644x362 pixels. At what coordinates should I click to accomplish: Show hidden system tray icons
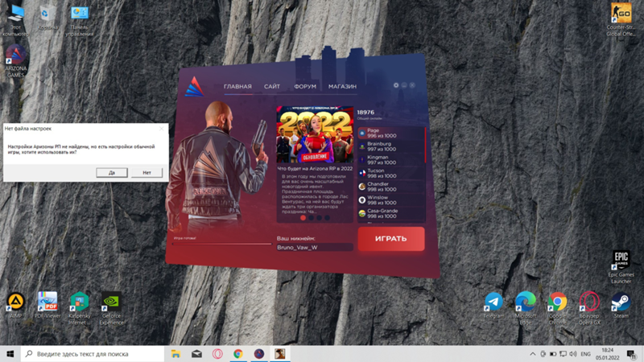click(x=533, y=354)
